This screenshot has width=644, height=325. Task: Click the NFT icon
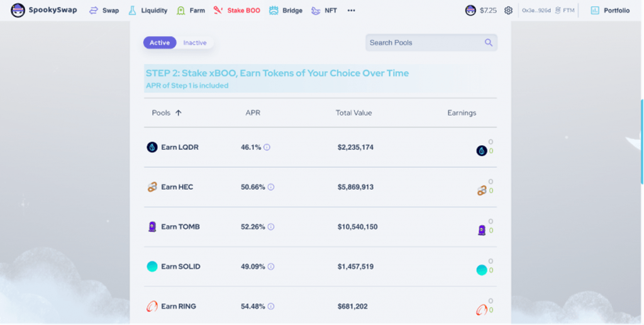pos(316,11)
